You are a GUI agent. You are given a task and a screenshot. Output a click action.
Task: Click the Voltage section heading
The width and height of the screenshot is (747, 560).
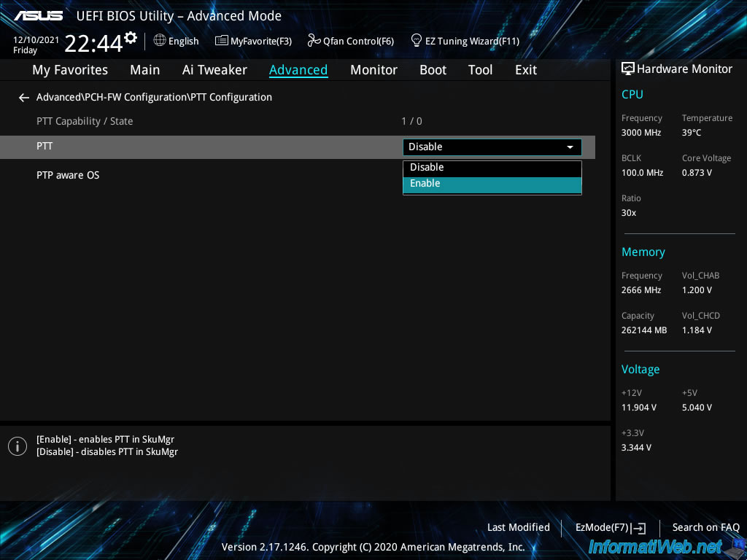[640, 370]
